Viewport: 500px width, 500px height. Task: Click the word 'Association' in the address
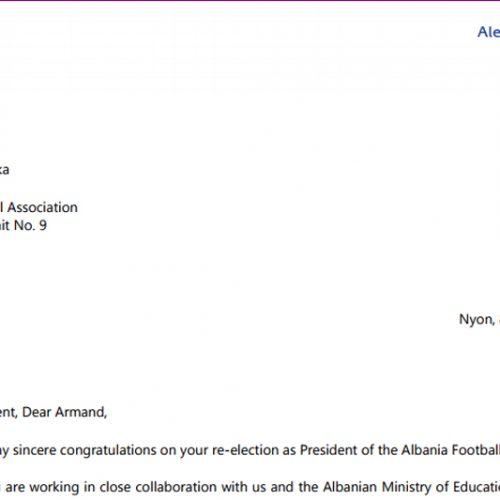click(43, 207)
